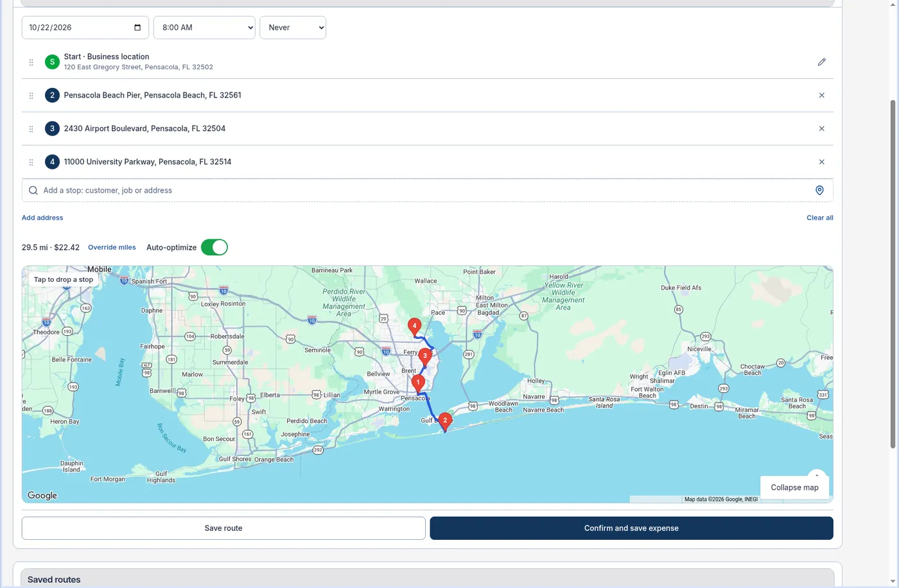Remove the 2430 Airport Boulevard stop
Image resolution: width=899 pixels, height=588 pixels.
821,129
